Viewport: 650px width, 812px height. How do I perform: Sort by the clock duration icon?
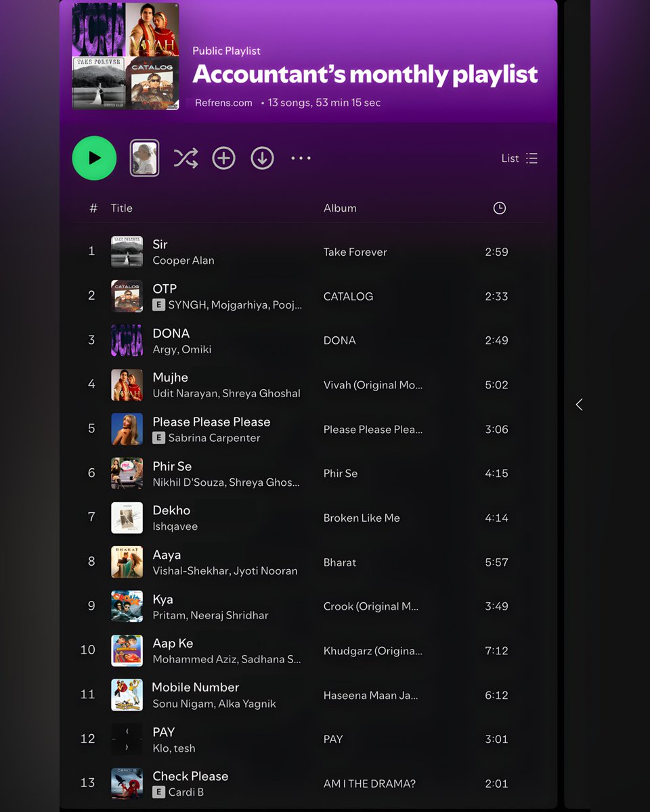(499, 208)
